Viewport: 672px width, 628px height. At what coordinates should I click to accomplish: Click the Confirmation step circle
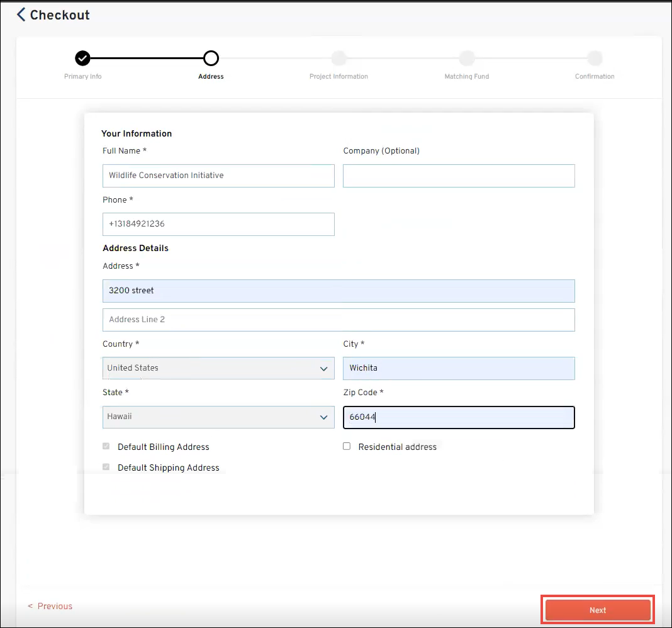click(x=595, y=59)
